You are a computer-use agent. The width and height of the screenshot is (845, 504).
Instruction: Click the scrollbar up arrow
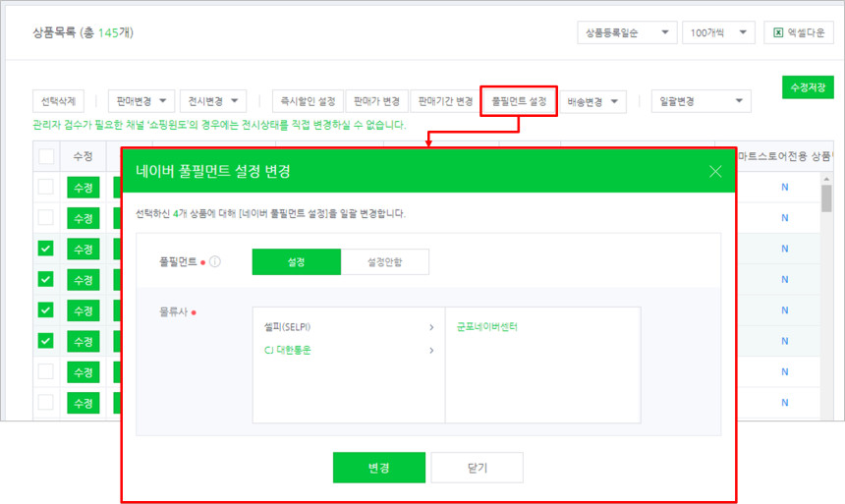(x=826, y=179)
